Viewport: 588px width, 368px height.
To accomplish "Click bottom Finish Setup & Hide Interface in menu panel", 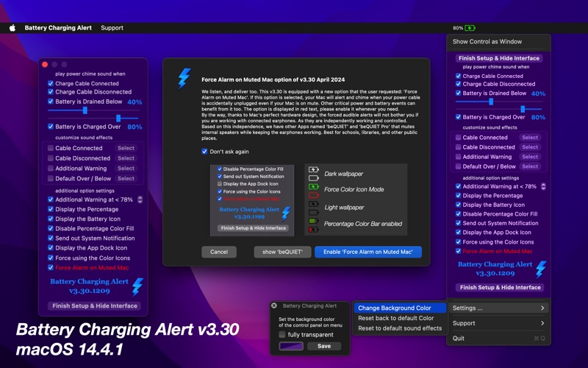I will click(501, 287).
